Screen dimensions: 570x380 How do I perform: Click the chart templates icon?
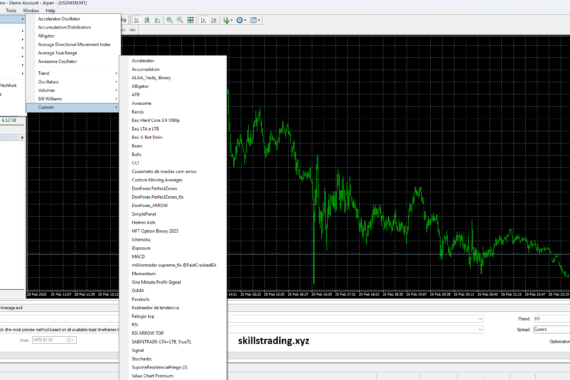253,20
